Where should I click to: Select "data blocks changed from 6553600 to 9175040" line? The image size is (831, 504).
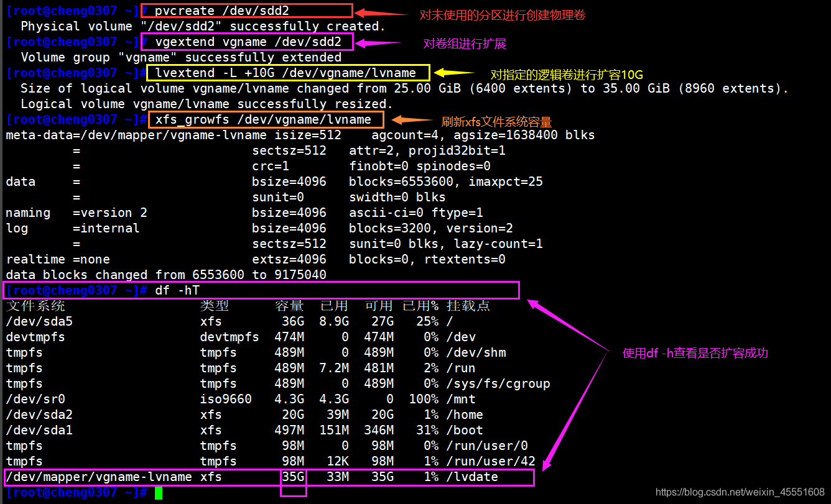[166, 275]
